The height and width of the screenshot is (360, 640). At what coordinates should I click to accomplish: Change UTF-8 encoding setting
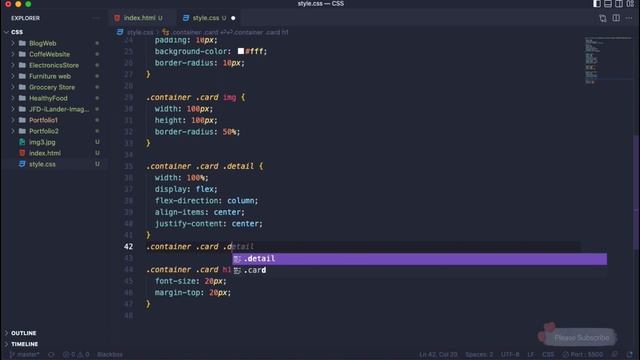[510, 355]
